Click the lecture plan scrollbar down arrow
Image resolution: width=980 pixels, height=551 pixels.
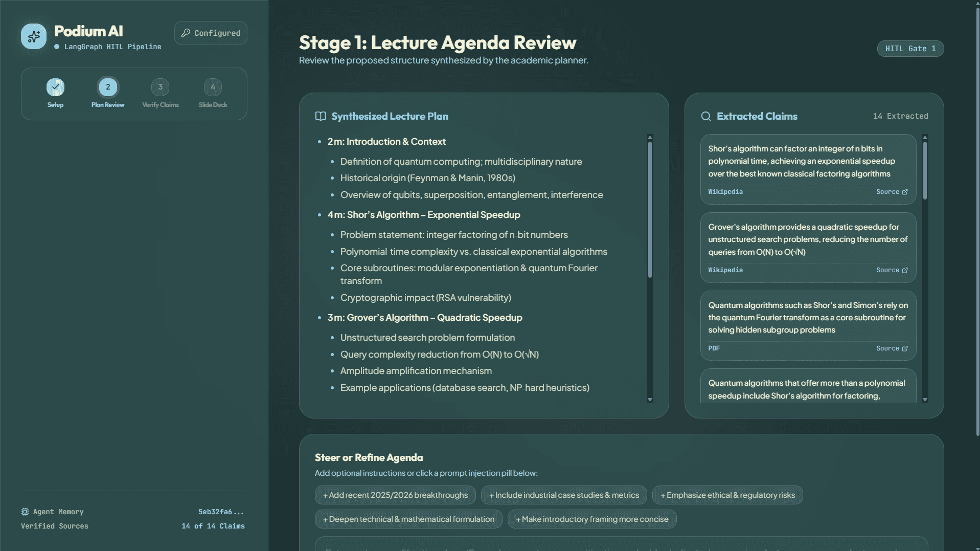point(650,400)
